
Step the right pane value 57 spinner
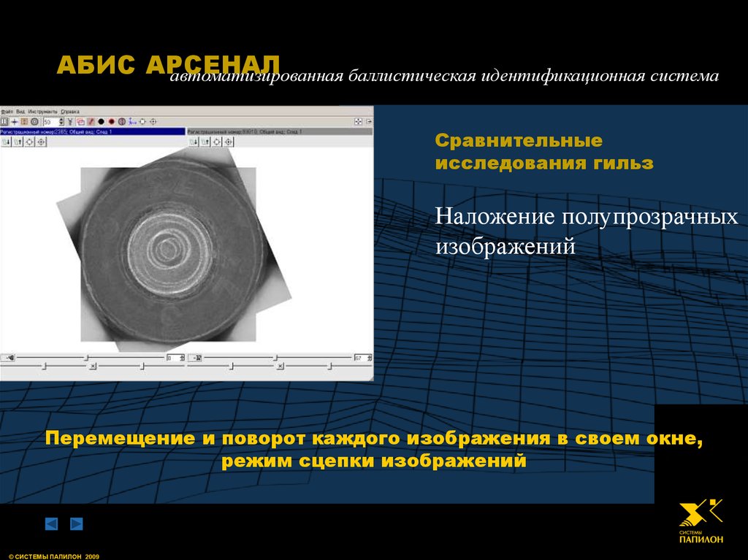tap(370, 358)
